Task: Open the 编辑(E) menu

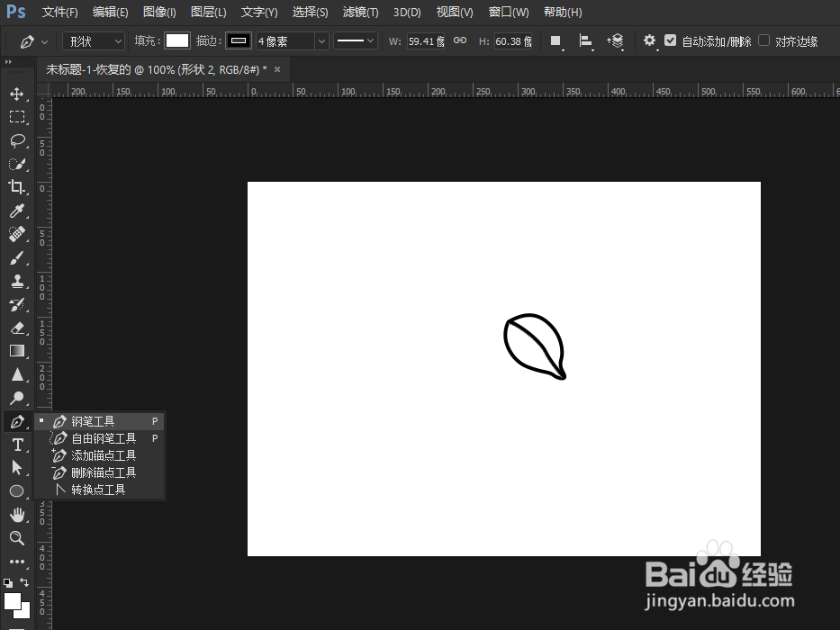Action: 110,12
